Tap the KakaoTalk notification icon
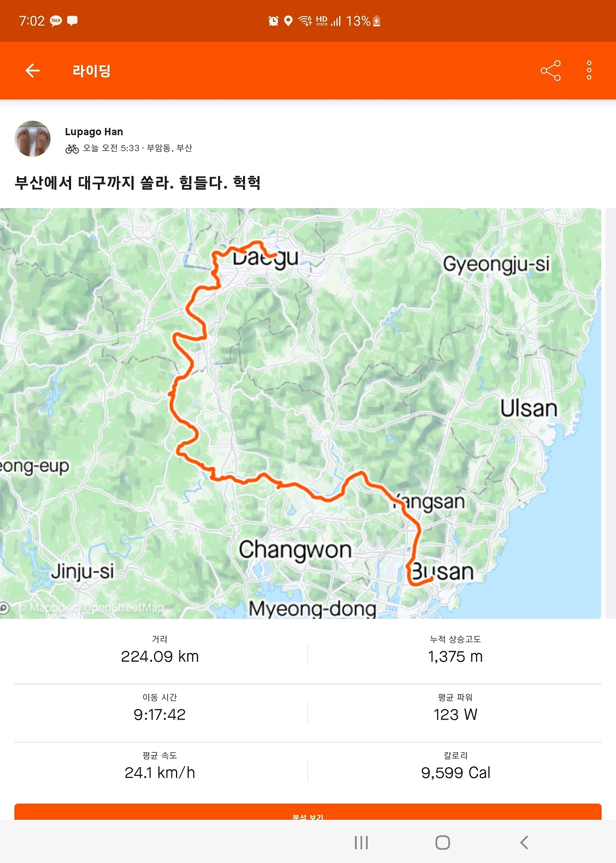The image size is (616, 863). pos(56,21)
